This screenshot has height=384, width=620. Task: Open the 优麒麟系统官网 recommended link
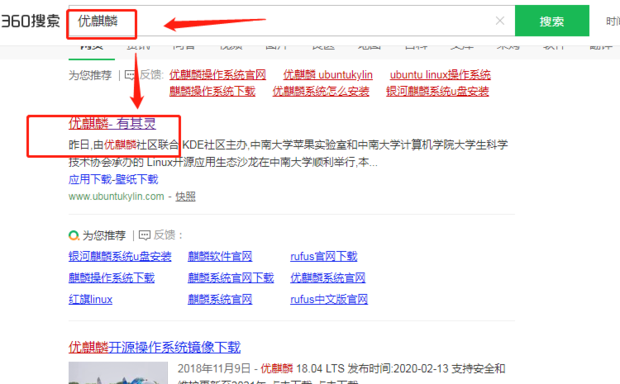(328, 278)
